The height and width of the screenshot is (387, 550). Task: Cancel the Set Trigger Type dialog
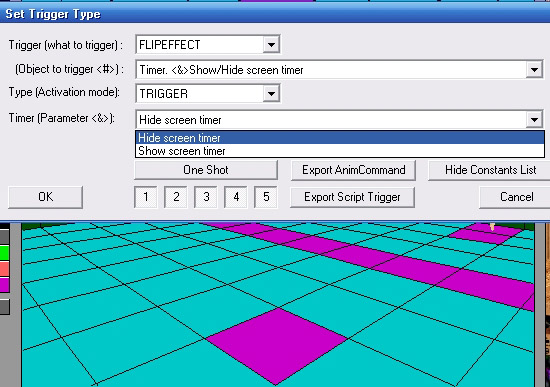pyautogui.click(x=515, y=197)
